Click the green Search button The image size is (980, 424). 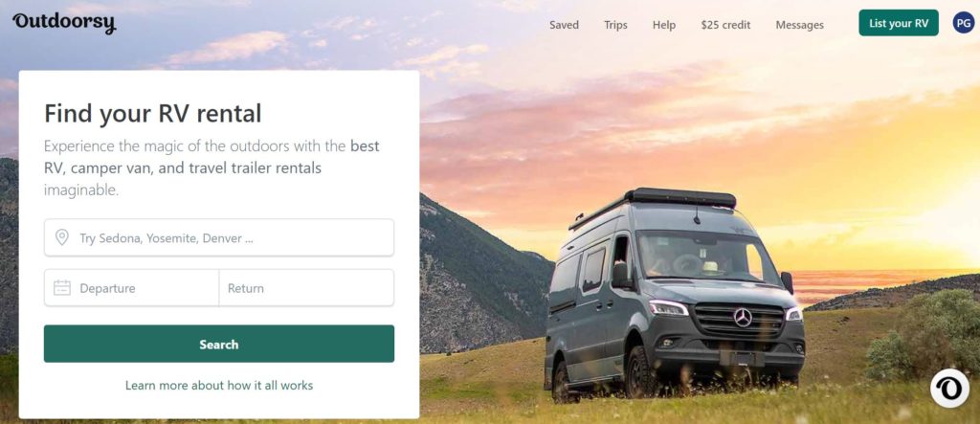tap(219, 344)
